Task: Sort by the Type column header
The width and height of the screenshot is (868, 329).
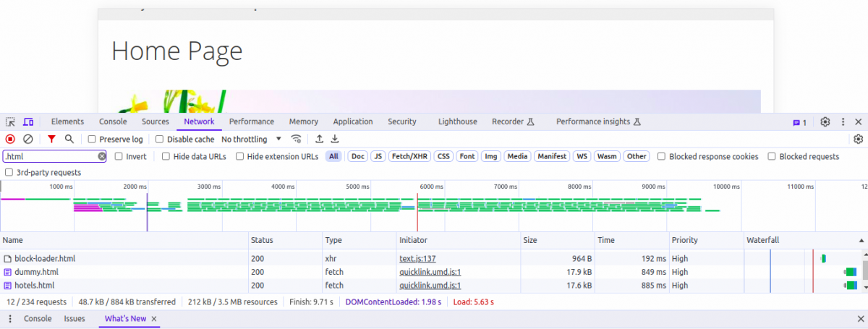Action: (359, 239)
